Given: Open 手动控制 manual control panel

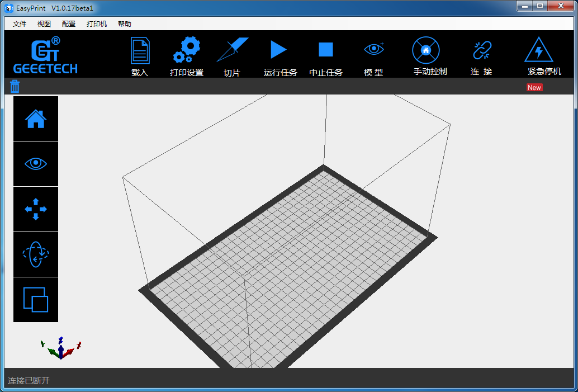Looking at the screenshot, I should click(426, 50).
